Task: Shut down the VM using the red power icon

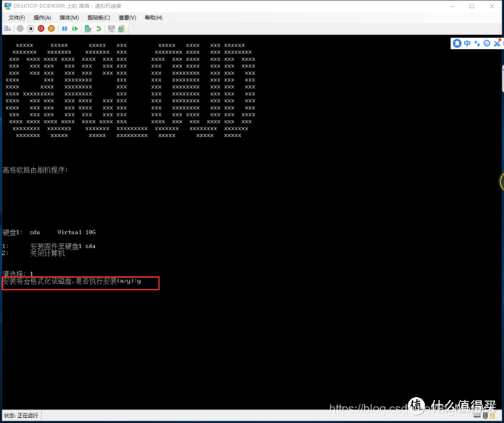Action: (x=41, y=29)
